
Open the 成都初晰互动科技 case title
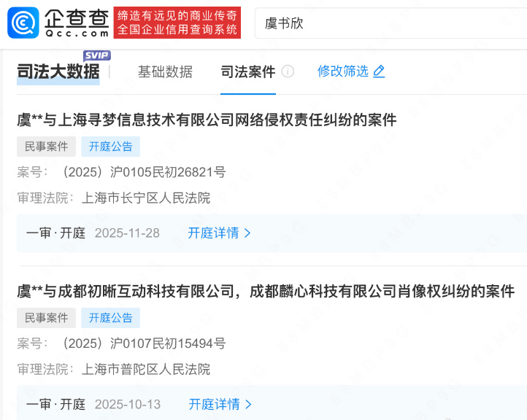(266, 291)
